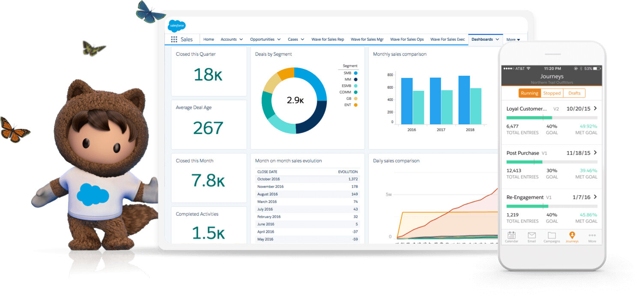The image size is (644, 298).
Task: Click the 2018 dark blue sales bar
Action: 464,100
